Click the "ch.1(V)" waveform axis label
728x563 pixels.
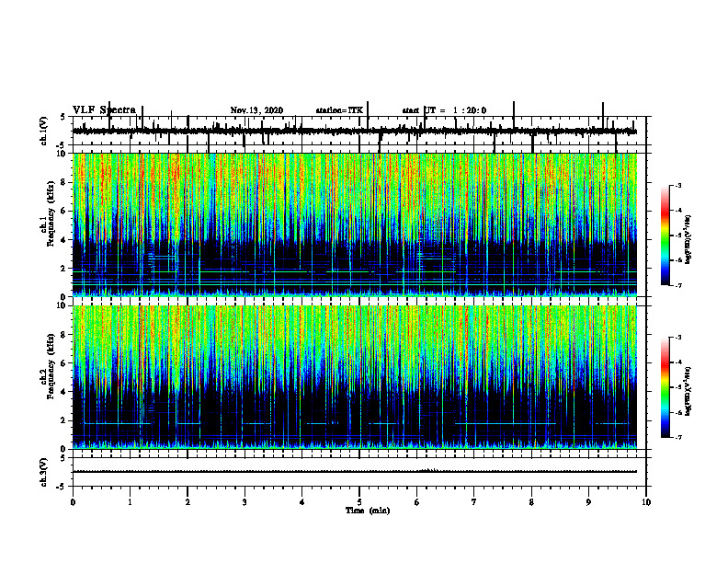(44, 131)
